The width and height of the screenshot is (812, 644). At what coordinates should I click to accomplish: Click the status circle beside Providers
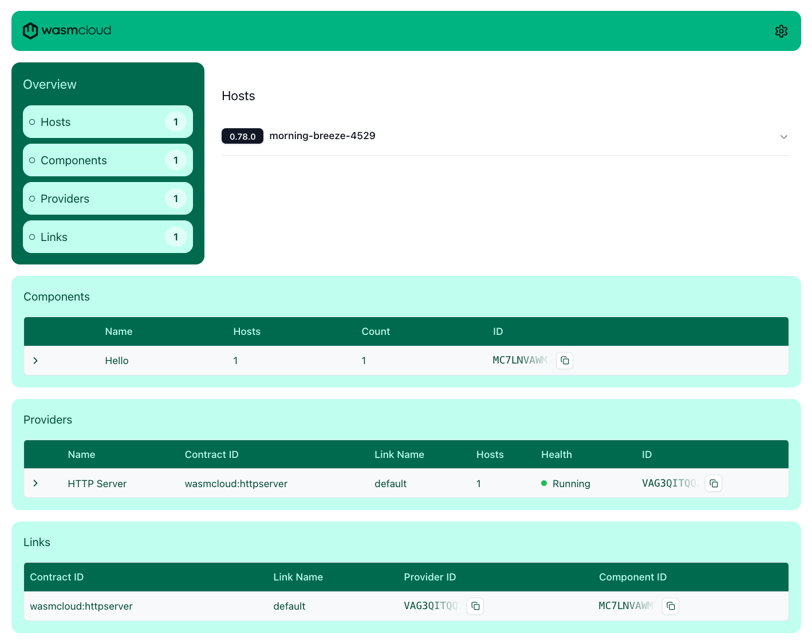[x=34, y=198]
